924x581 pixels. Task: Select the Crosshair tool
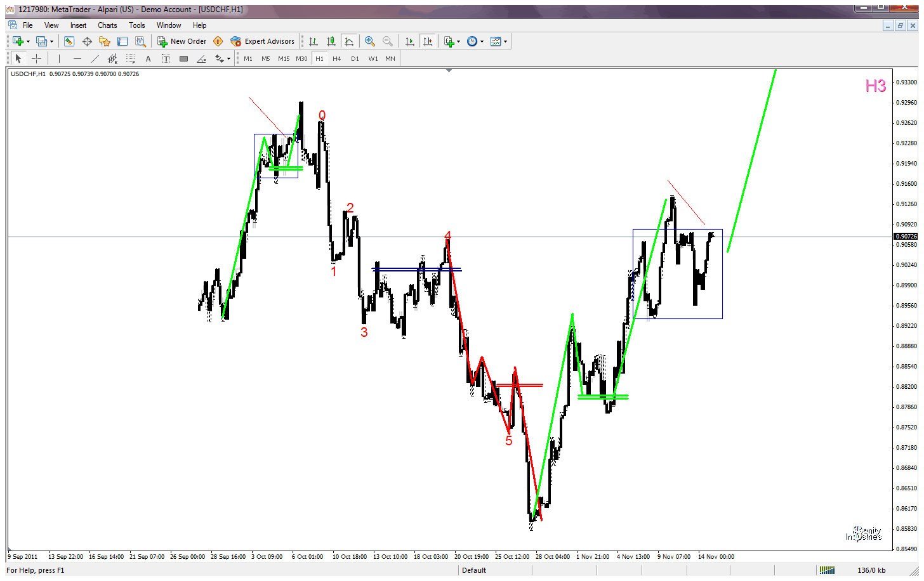tap(37, 58)
